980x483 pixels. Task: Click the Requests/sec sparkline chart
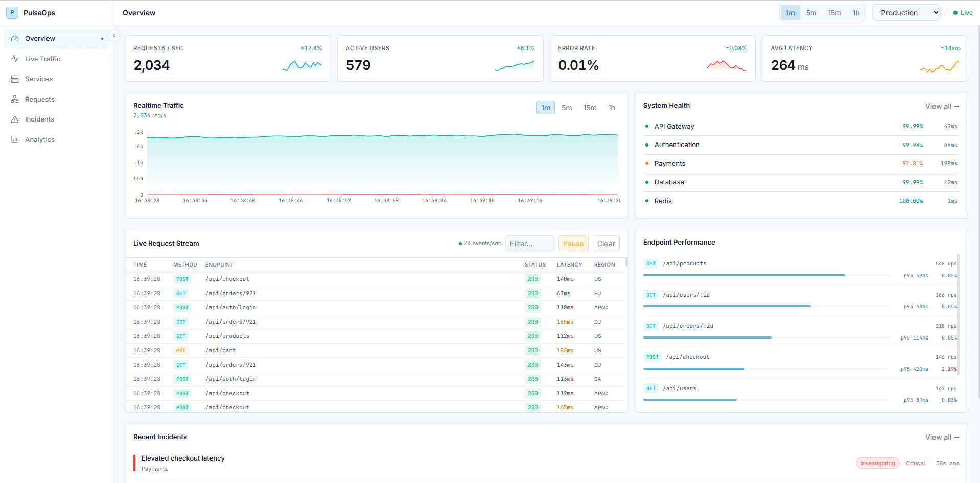point(302,65)
